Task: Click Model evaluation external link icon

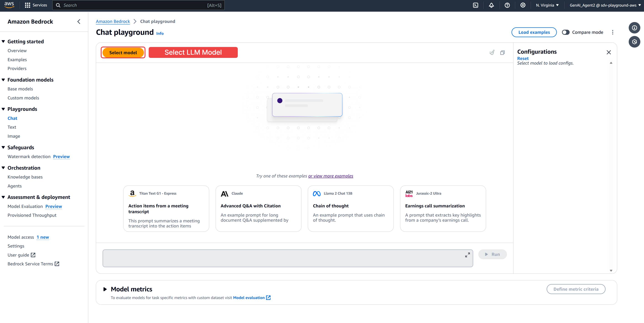Action: (268, 298)
